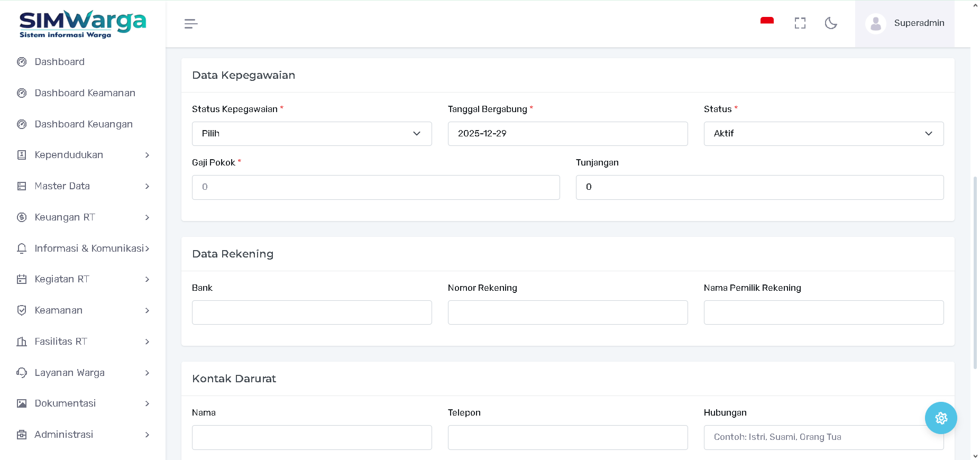Open the Dashboard Keamanan menu item
Viewport: 980px width, 460px height.
pos(85,93)
